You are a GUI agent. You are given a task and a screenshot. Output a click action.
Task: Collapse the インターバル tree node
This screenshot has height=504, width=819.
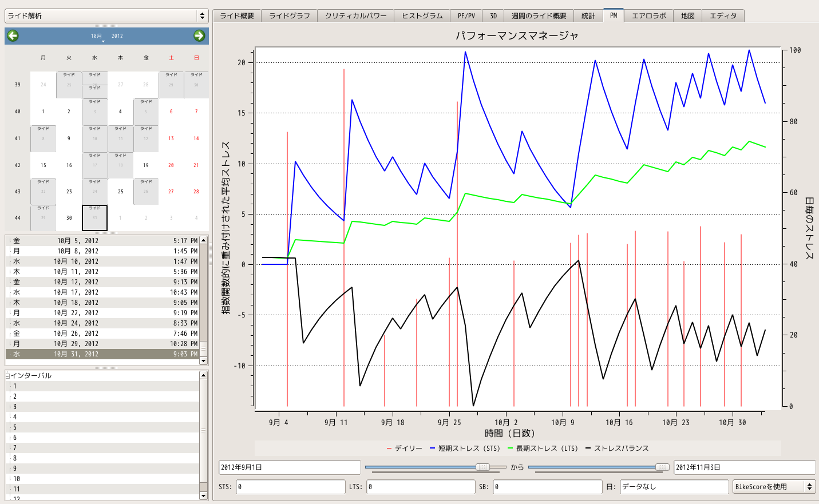(7, 375)
